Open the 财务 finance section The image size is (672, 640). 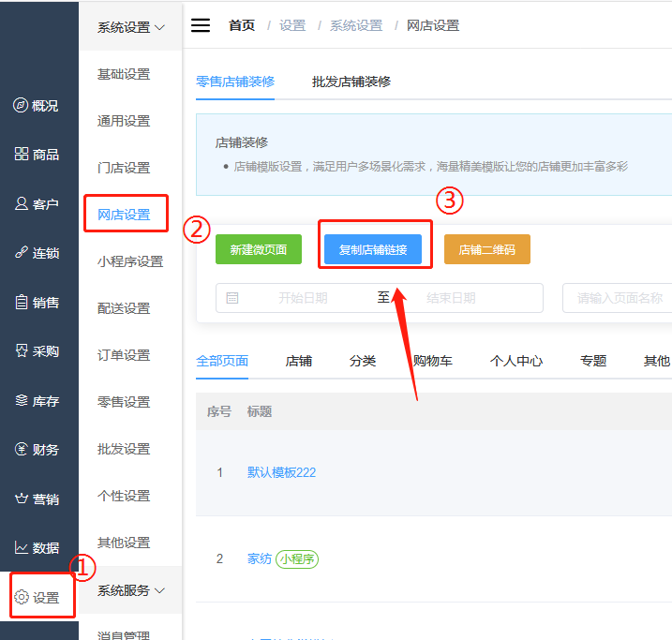point(36,450)
